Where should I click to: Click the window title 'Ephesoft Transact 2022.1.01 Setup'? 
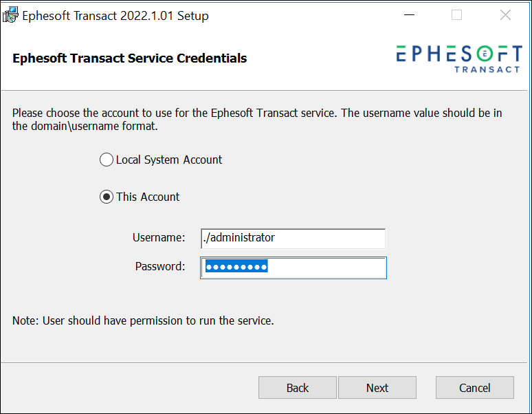point(115,16)
